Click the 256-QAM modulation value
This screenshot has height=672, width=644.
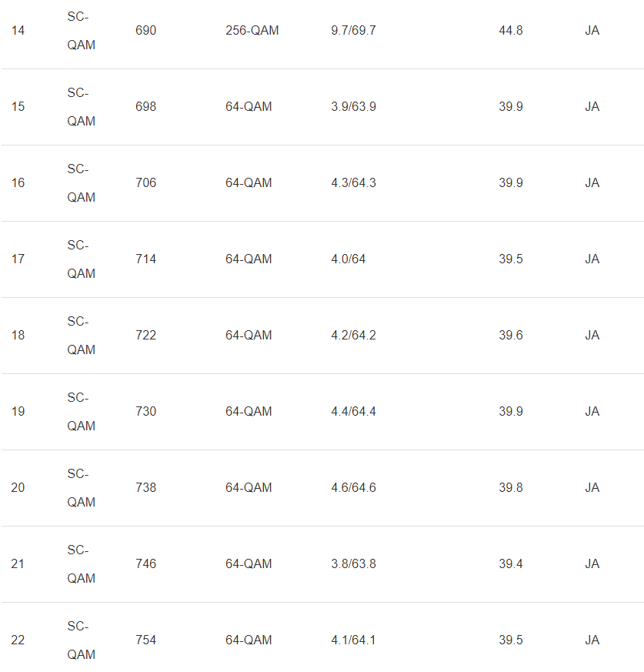(252, 31)
